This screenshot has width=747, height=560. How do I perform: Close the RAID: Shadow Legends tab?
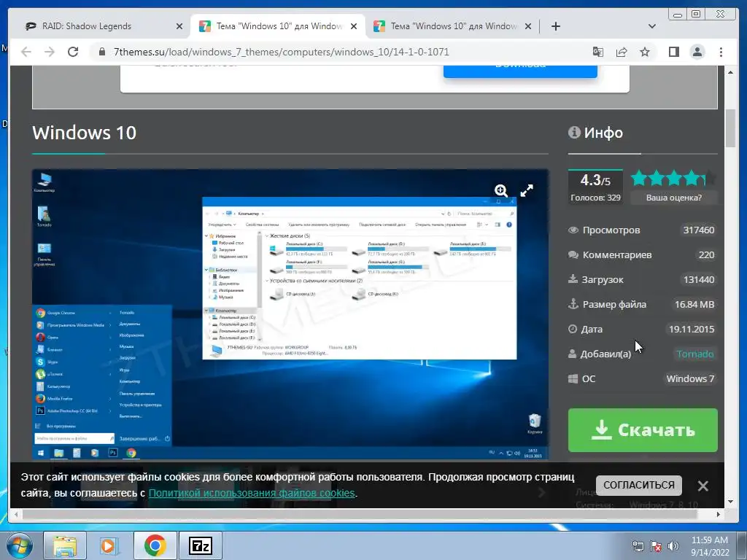(179, 26)
